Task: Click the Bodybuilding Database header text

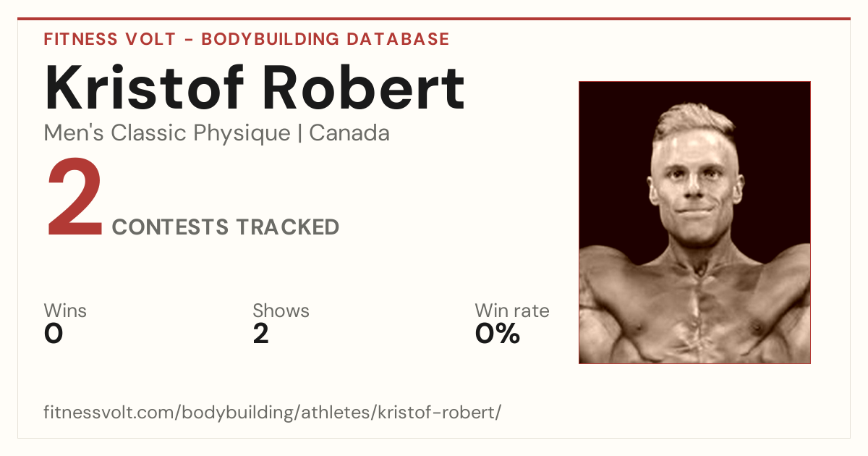Action: pos(325,39)
